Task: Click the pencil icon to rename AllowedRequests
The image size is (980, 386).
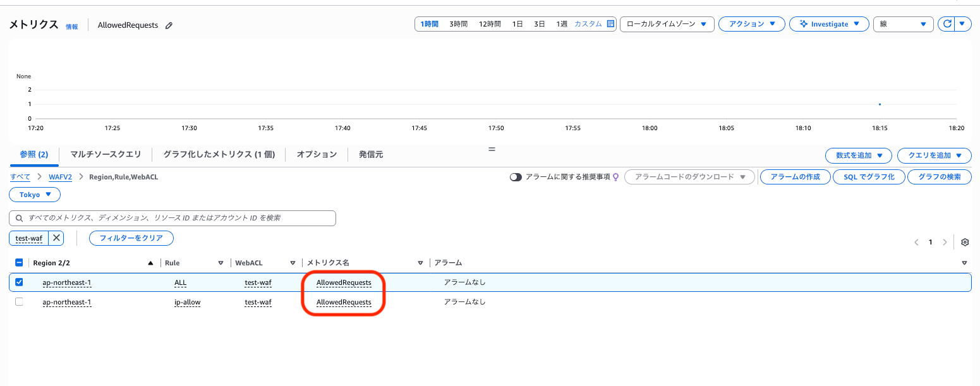Action: 169,25
